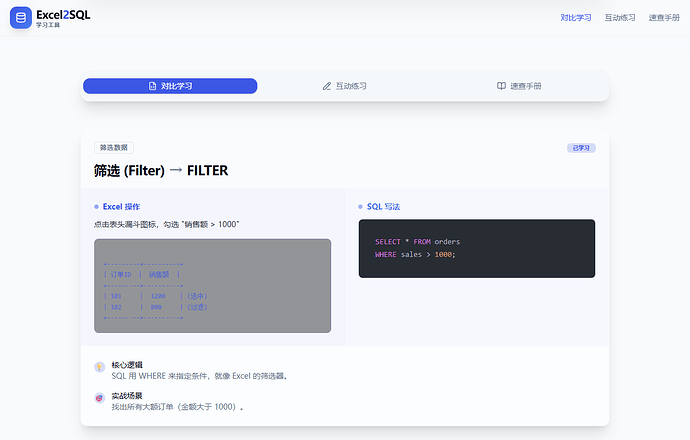Click the 筛选数据 category tag
690x440 pixels.
coord(113,148)
